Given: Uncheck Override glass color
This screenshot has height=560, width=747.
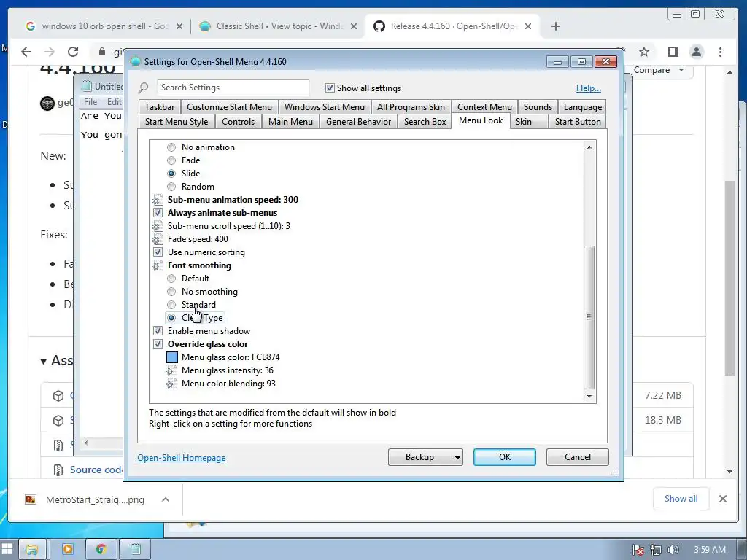Looking at the screenshot, I should 158,344.
